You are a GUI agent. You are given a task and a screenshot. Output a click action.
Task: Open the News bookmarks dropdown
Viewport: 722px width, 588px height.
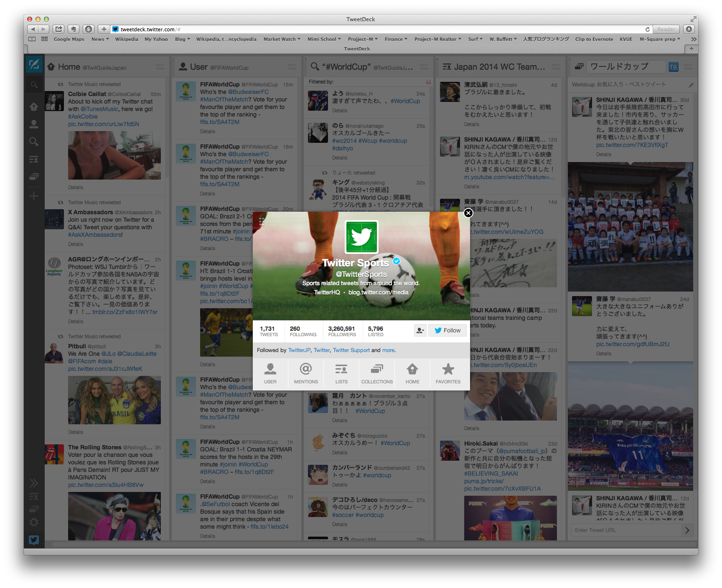[100, 39]
